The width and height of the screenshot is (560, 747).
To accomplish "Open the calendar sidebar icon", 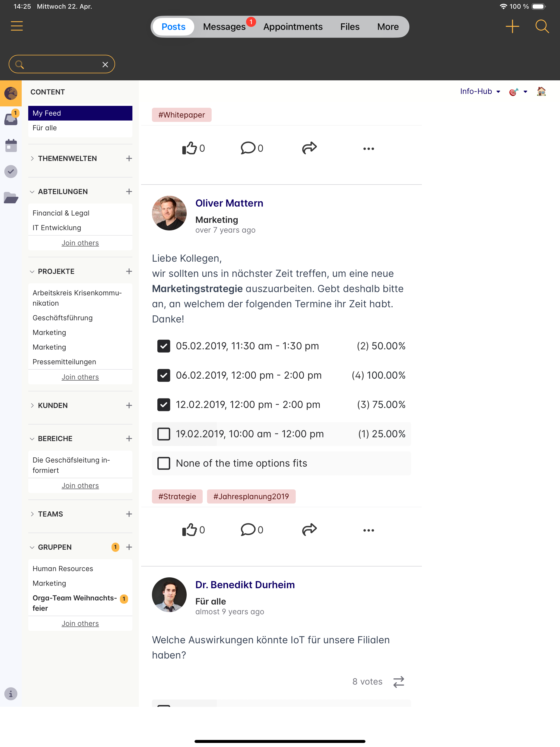I will (11, 145).
